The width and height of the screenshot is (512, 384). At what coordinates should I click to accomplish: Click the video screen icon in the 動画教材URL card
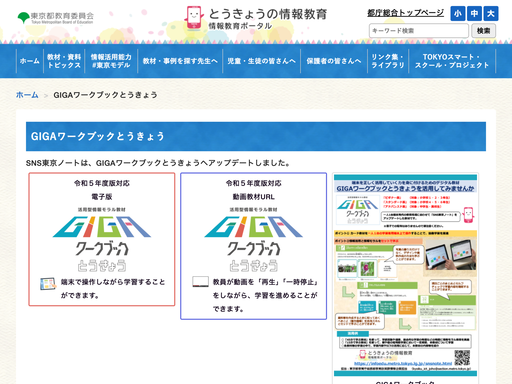200,282
